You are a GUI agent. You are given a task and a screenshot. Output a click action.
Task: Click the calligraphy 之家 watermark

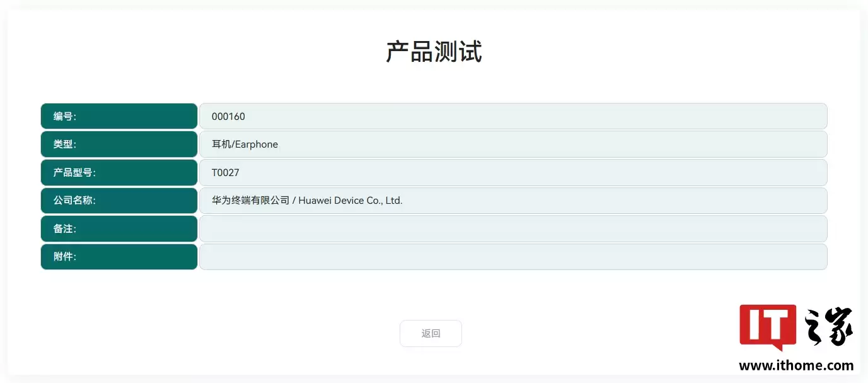click(x=830, y=327)
